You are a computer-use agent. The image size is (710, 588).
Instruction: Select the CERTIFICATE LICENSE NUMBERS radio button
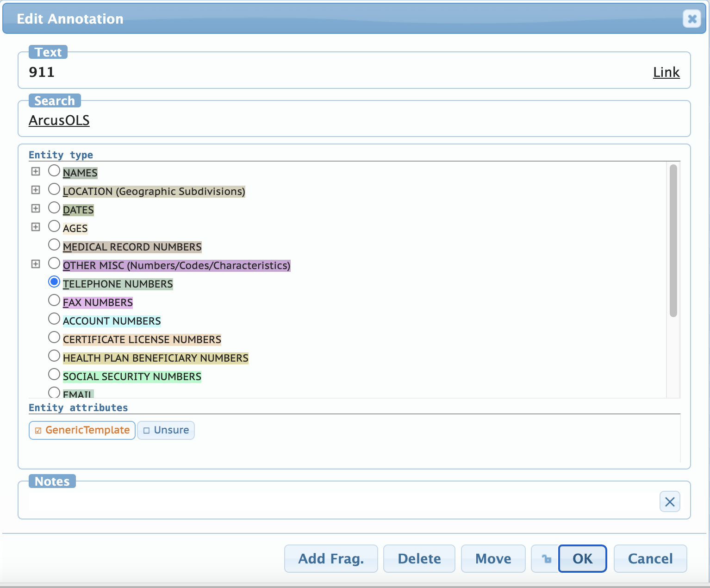tap(54, 337)
